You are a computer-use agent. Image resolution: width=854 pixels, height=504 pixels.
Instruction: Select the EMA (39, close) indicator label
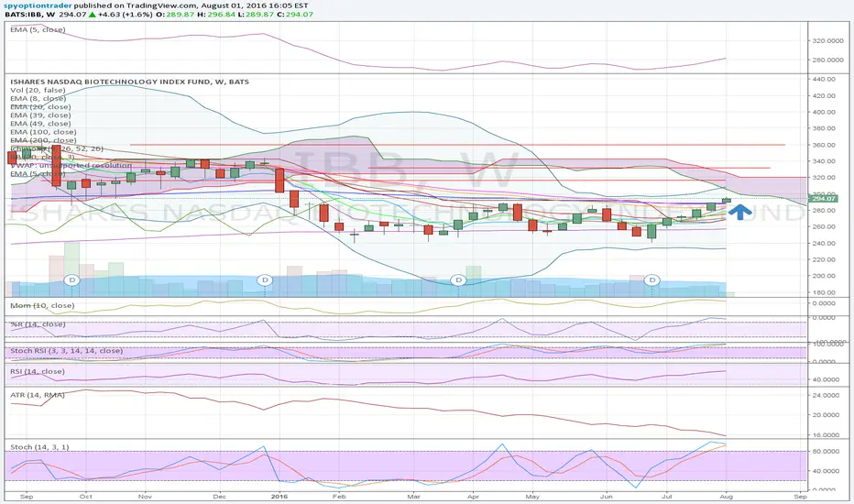pos(40,115)
